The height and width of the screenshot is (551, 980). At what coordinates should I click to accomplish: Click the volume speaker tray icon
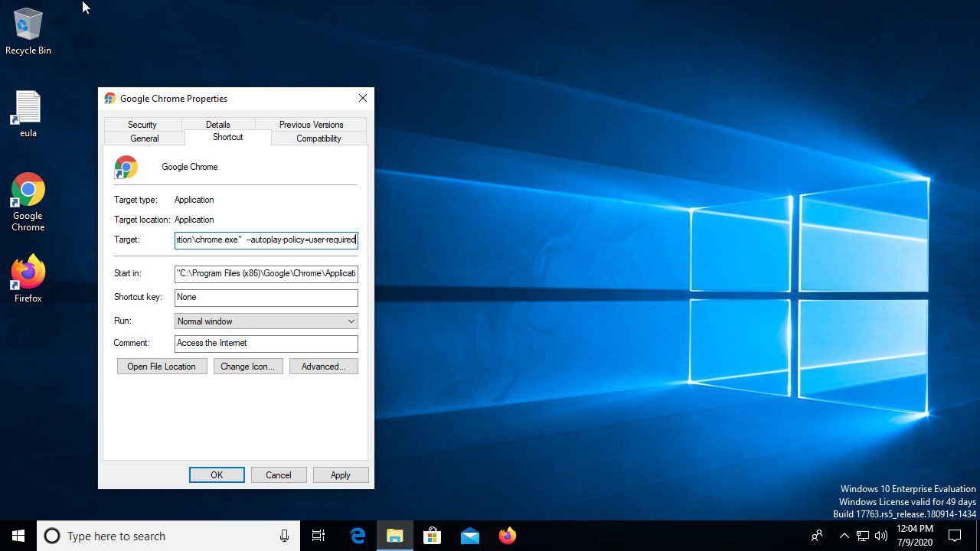pos(880,536)
